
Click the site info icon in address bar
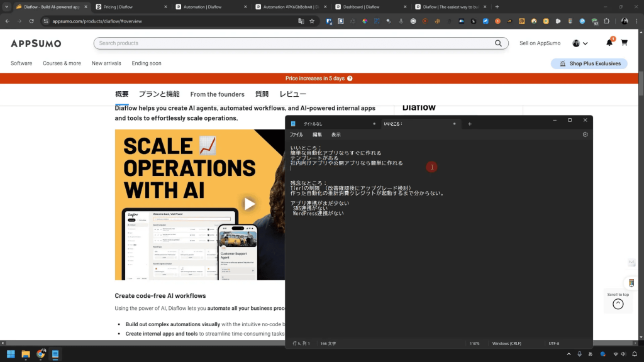pos(45,21)
